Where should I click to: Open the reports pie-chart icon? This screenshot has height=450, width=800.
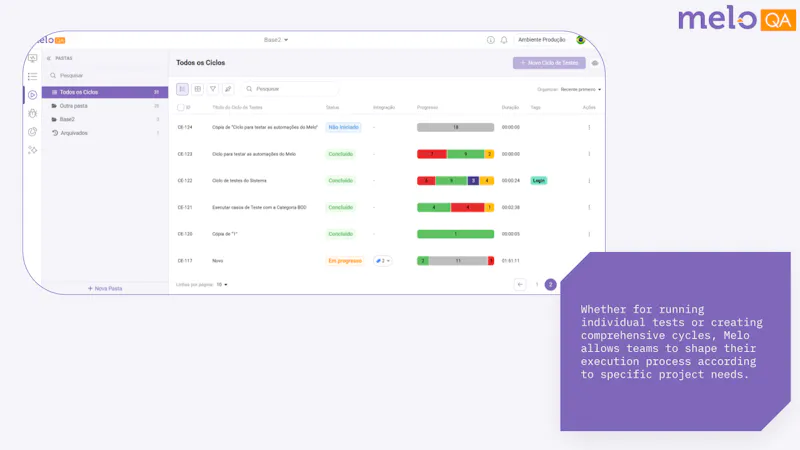pyautogui.click(x=33, y=132)
